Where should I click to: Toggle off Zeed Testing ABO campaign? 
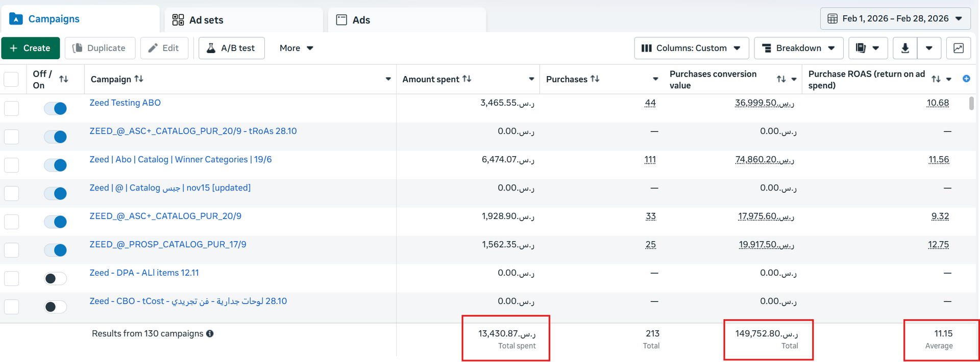point(55,108)
